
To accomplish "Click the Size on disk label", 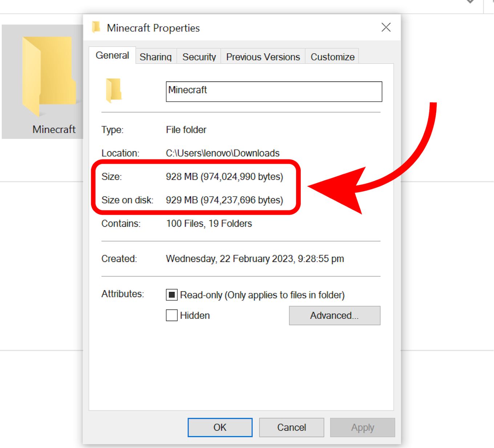I will point(127,200).
